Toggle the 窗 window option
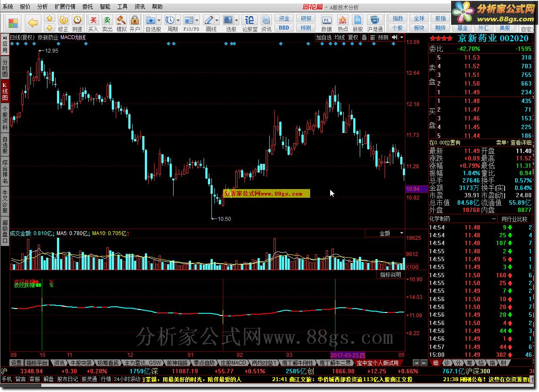Image resolution: width=539 pixels, height=392 pixels. pos(372,37)
